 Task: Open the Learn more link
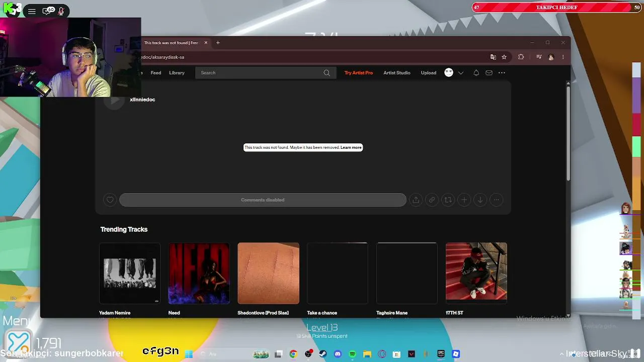(x=351, y=147)
